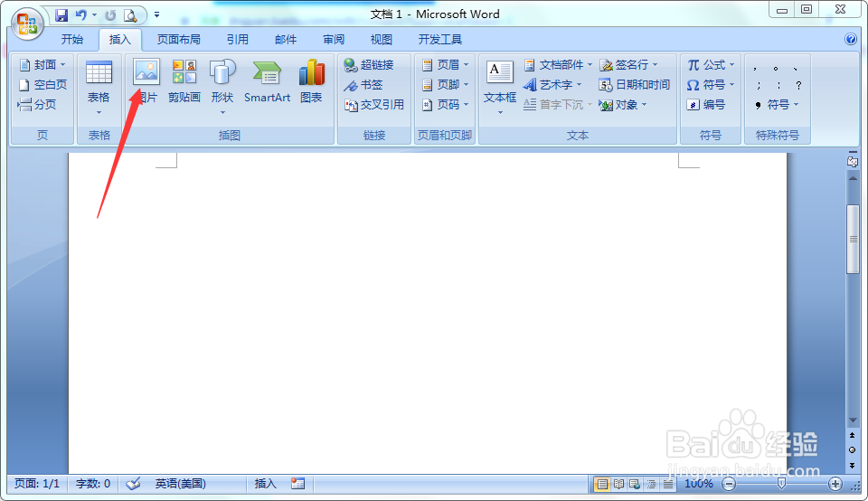Open the 邮件 tab
Viewport: 868px width, 501px height.
[286, 39]
